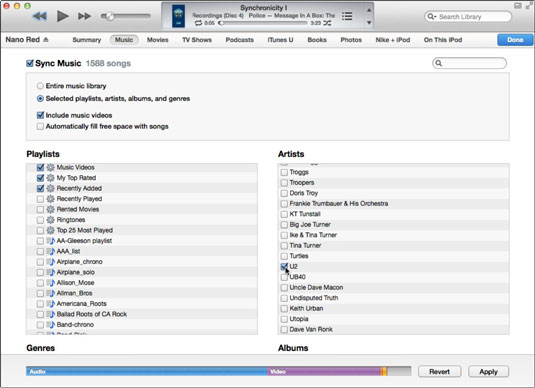
Task: Click the fast forward next button
Action: coord(84,16)
